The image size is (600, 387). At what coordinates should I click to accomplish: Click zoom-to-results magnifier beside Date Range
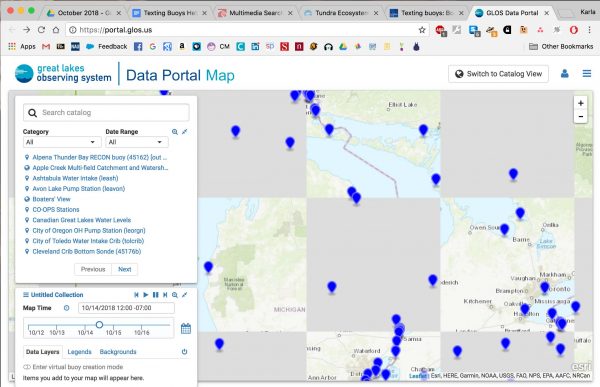(175, 132)
